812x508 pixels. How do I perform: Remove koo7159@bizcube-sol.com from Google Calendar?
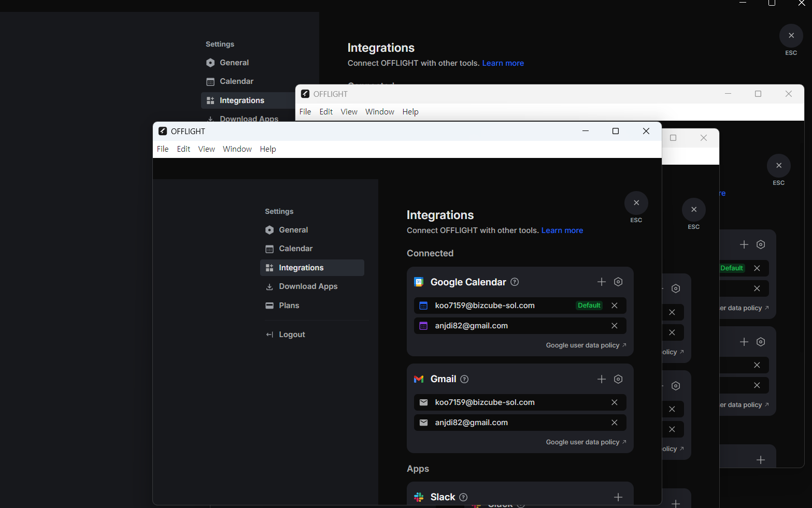pyautogui.click(x=614, y=306)
